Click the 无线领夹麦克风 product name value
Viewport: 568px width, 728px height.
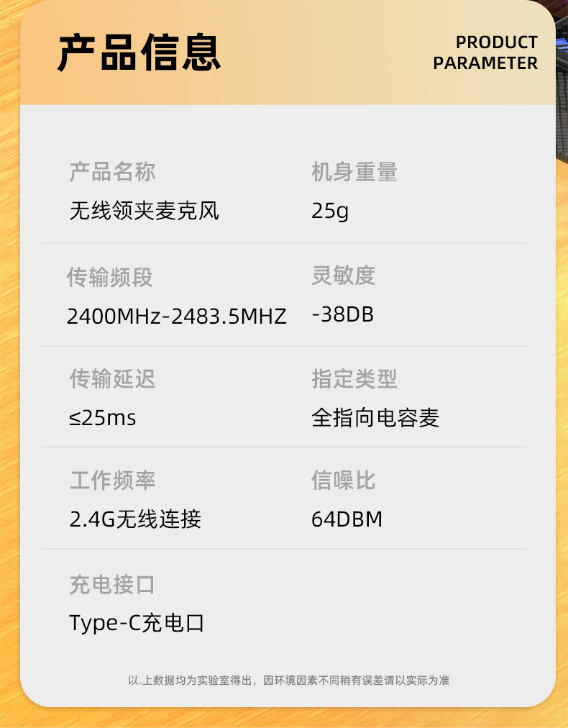(x=144, y=211)
